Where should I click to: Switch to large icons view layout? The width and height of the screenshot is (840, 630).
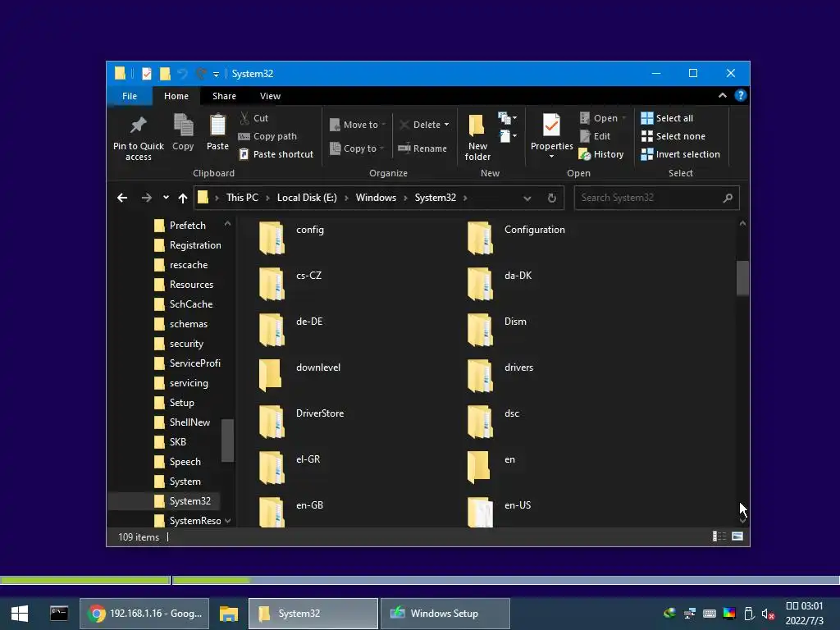click(x=737, y=536)
